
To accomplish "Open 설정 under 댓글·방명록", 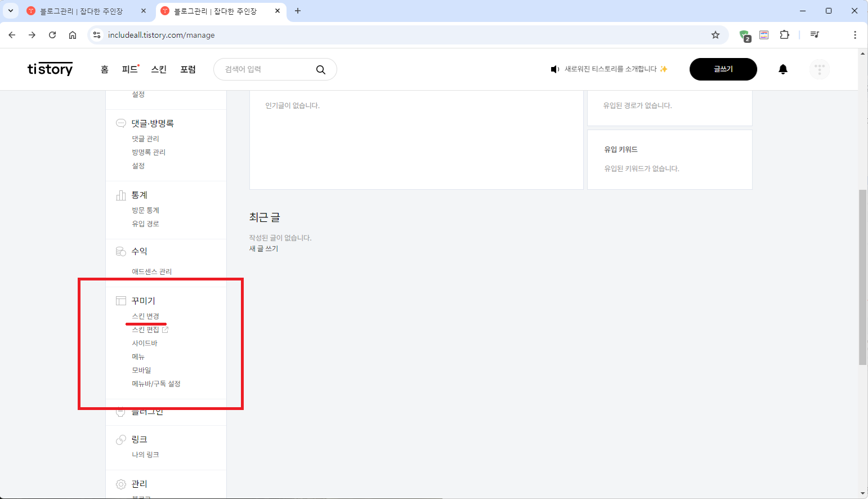I will 138,166.
